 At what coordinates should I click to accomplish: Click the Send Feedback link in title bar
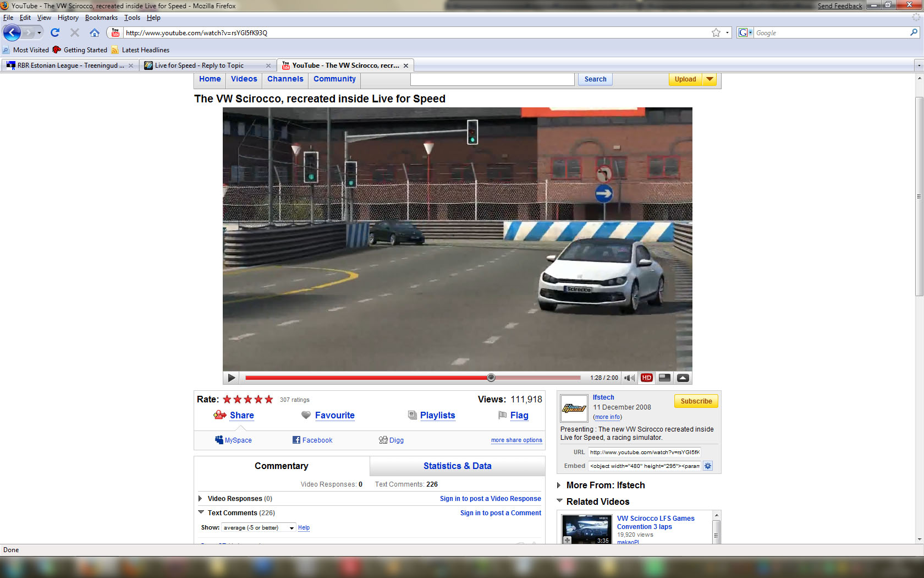840,6
